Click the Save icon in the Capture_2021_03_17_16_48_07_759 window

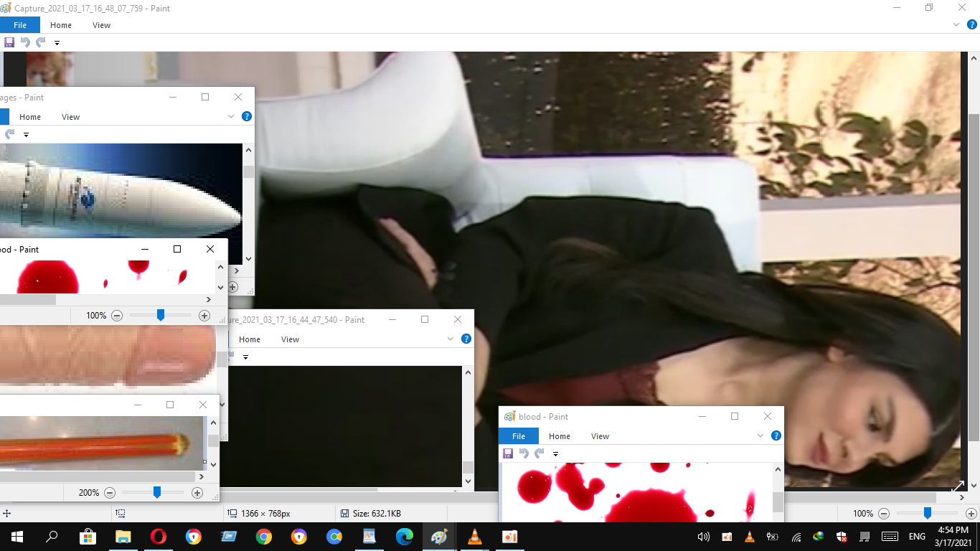tap(9, 42)
